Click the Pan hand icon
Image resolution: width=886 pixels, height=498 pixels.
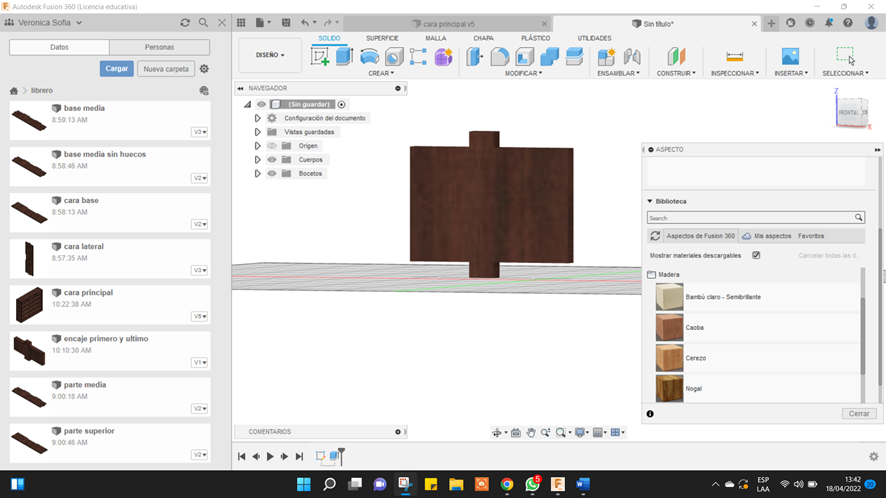point(531,432)
